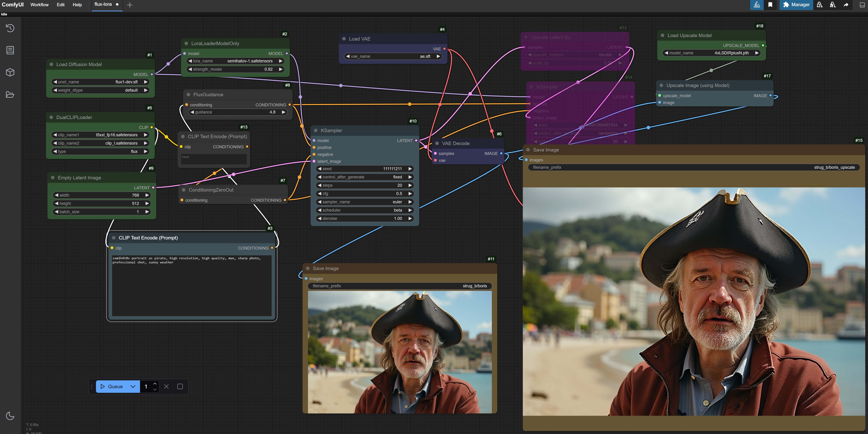Click the share arrow icon in top bar
Viewport: 868px width, 434px height.
click(x=846, y=5)
